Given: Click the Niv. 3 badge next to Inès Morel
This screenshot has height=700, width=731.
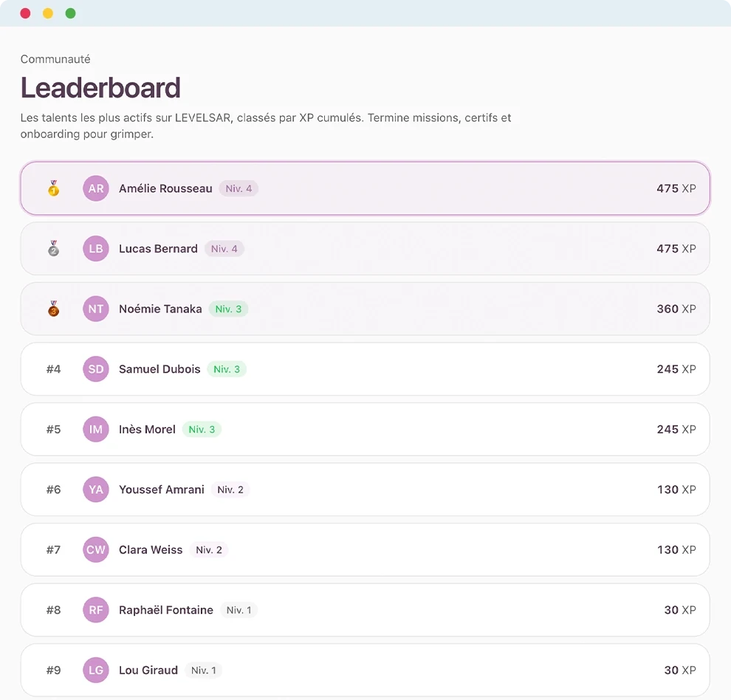Looking at the screenshot, I should click(x=202, y=429).
